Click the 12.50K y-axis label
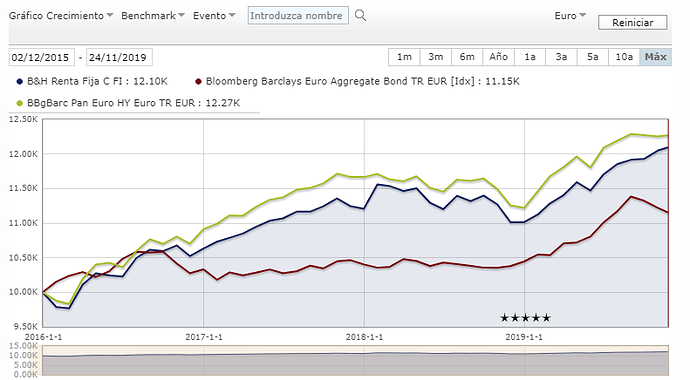This screenshot has width=690, height=380. tap(23, 119)
